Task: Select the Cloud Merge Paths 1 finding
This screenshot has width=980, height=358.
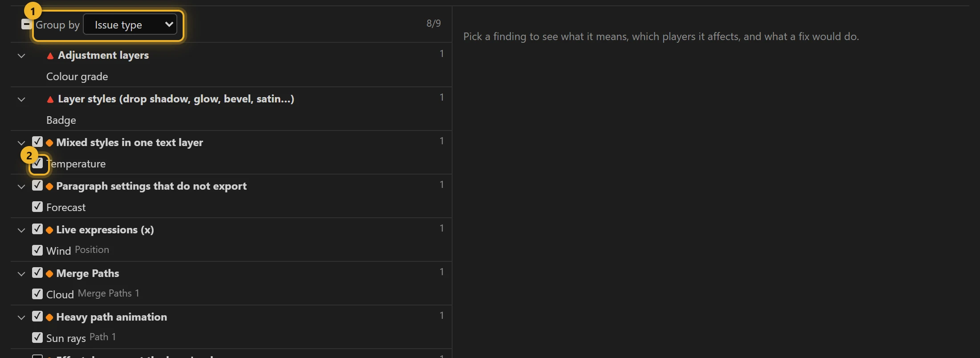Action: tap(231, 294)
